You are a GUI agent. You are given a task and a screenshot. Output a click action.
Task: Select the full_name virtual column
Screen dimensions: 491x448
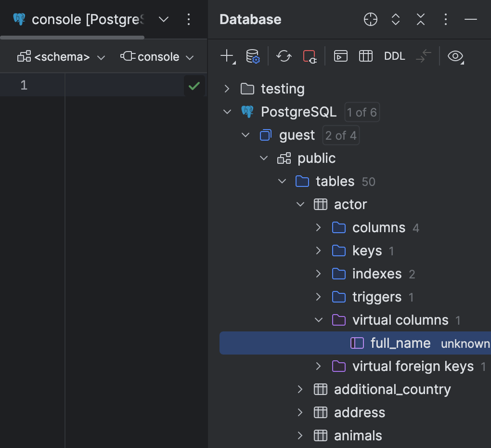point(400,343)
